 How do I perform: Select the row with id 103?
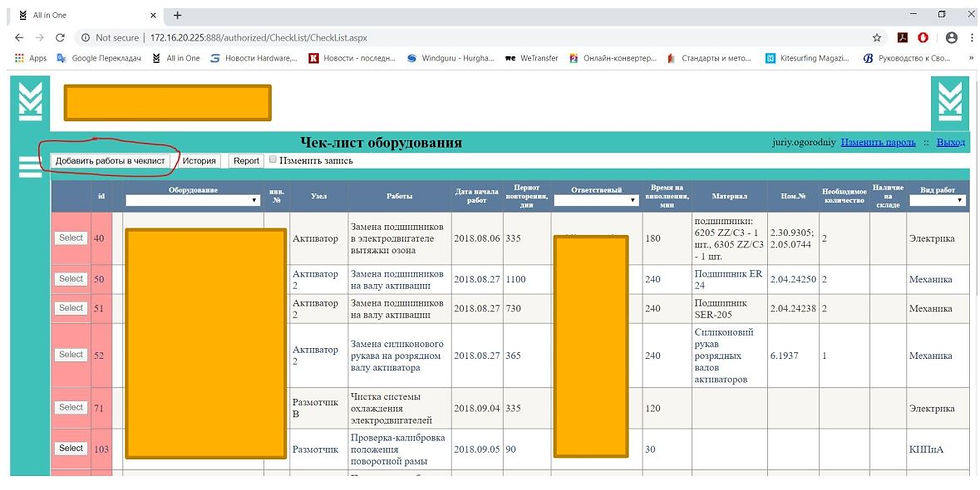point(71,448)
